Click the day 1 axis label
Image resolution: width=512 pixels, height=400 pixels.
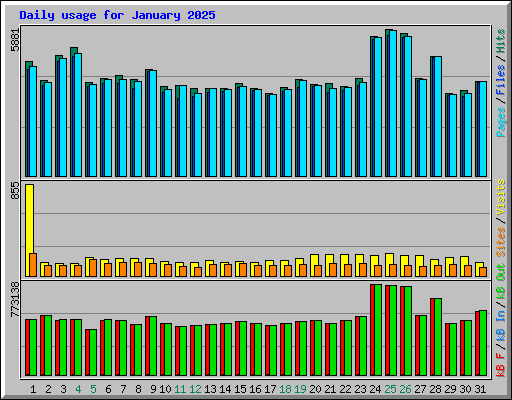(33, 389)
